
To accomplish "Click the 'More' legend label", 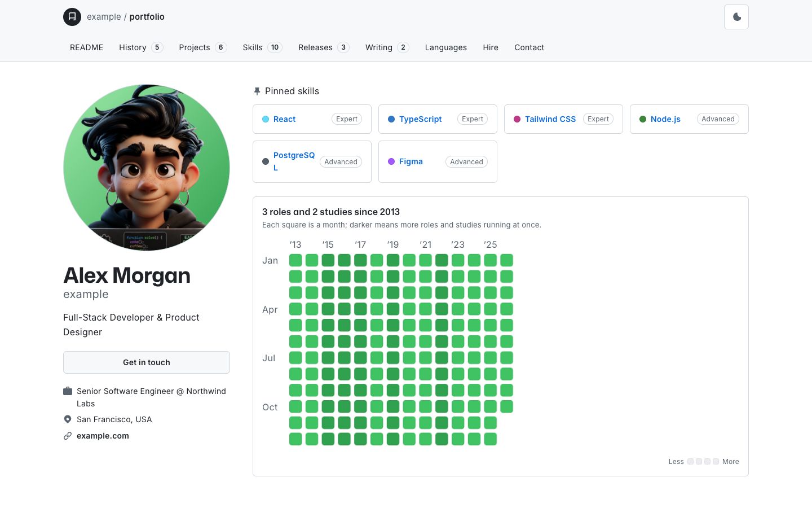I will click(731, 462).
